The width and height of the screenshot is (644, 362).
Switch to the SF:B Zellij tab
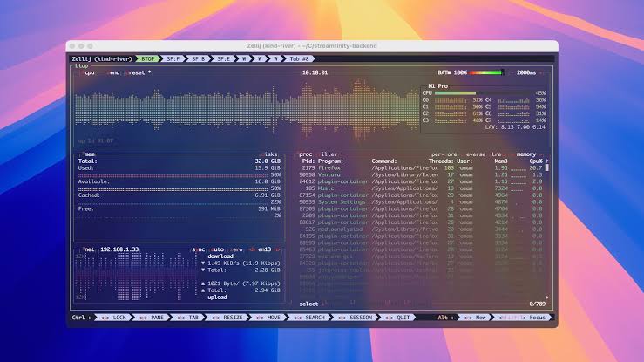(x=198, y=58)
